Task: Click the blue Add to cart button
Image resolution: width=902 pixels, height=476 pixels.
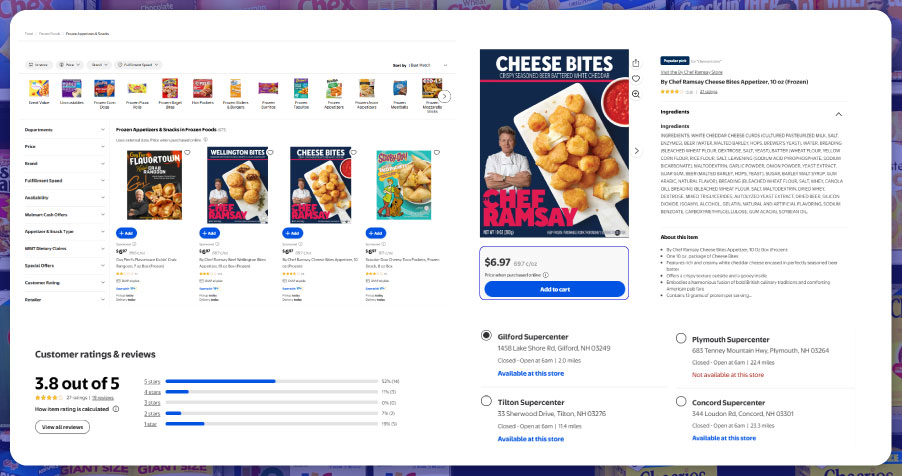Action: (555, 289)
